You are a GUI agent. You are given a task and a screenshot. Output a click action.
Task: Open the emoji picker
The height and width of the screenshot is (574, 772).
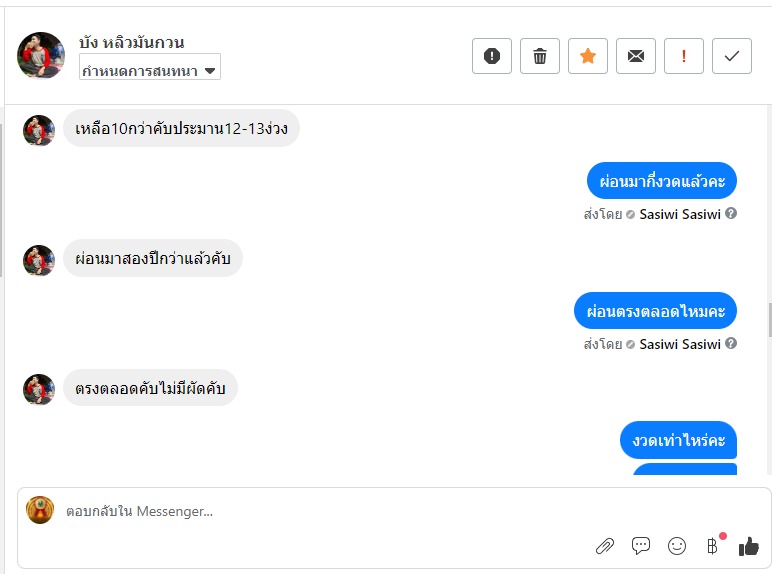click(x=677, y=546)
